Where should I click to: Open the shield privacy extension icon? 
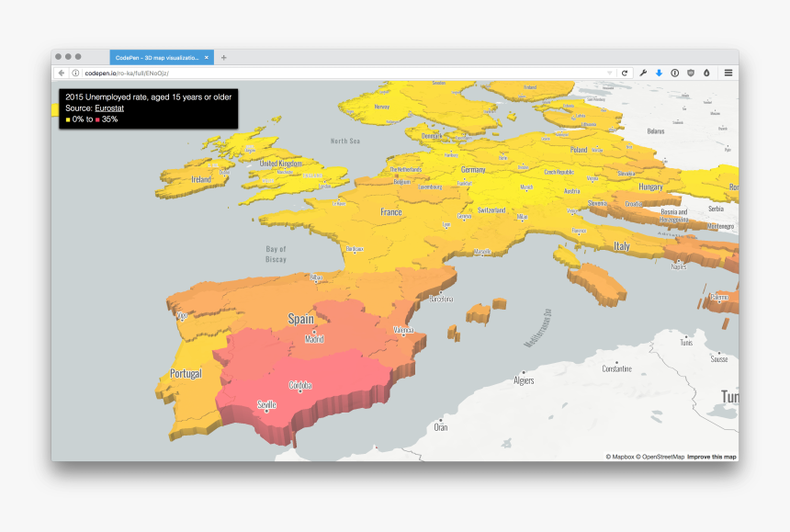pos(691,73)
